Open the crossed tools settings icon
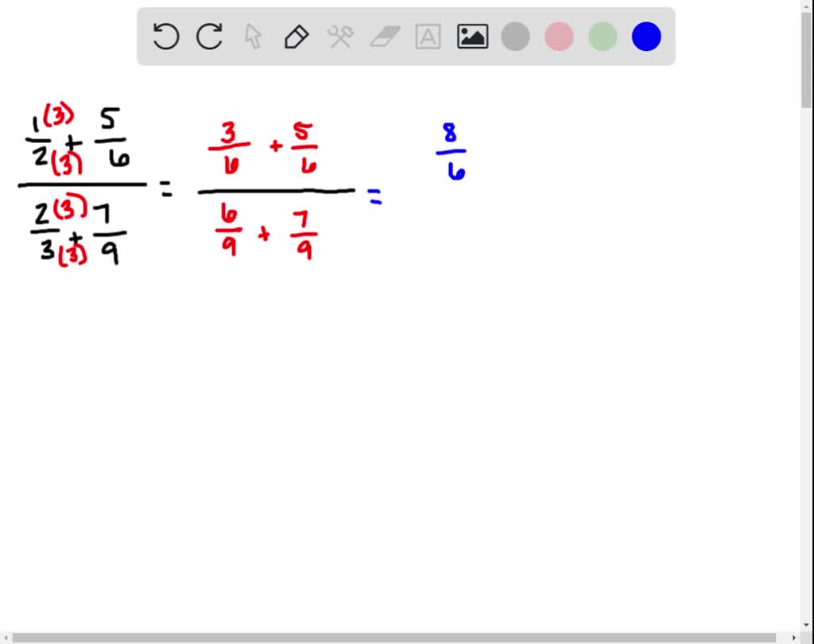The height and width of the screenshot is (644, 814). tap(340, 37)
